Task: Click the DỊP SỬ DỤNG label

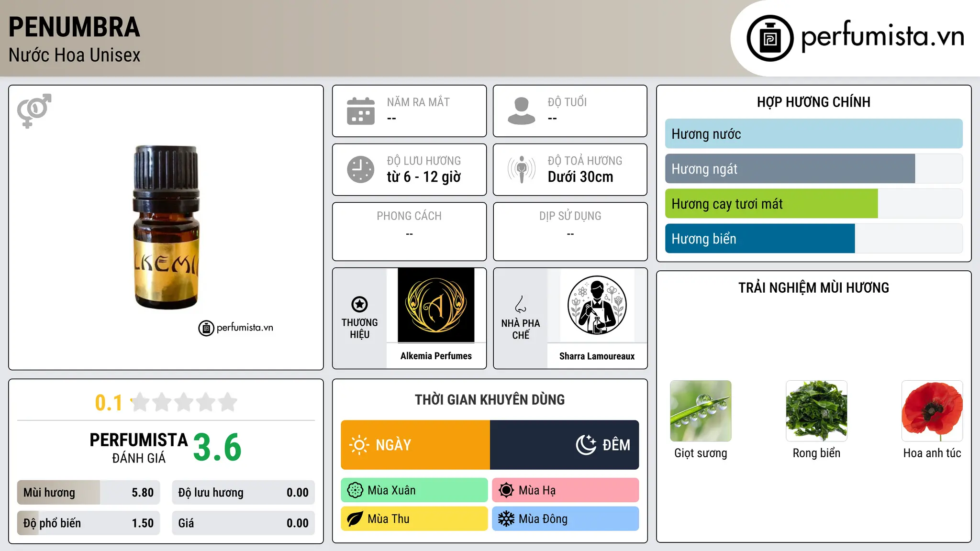Action: (570, 216)
